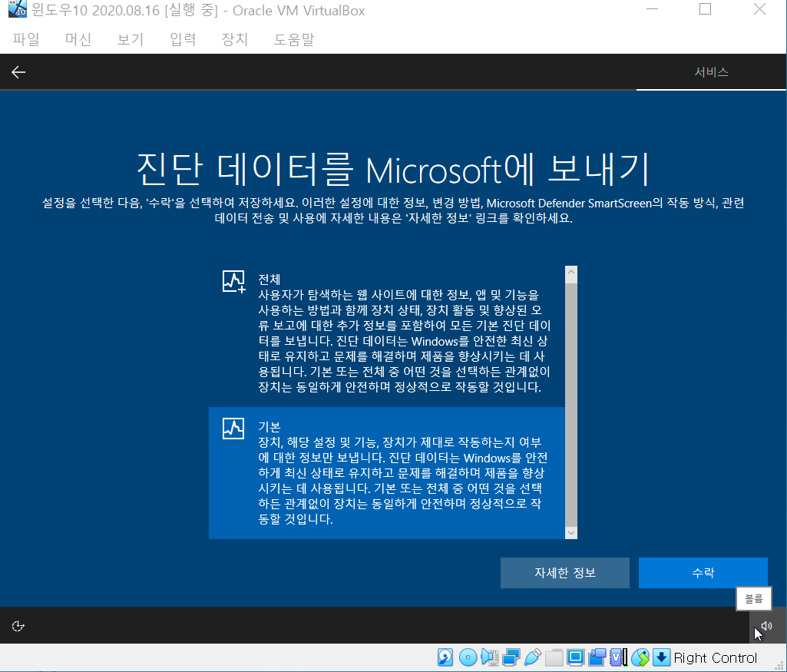Viewport: 787px width, 672px height.
Task: Click the hard disk activity status icon
Action: [445, 657]
